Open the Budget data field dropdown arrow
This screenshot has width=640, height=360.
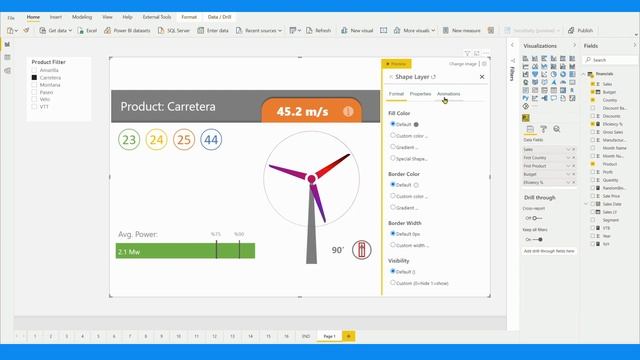pyautogui.click(x=568, y=174)
